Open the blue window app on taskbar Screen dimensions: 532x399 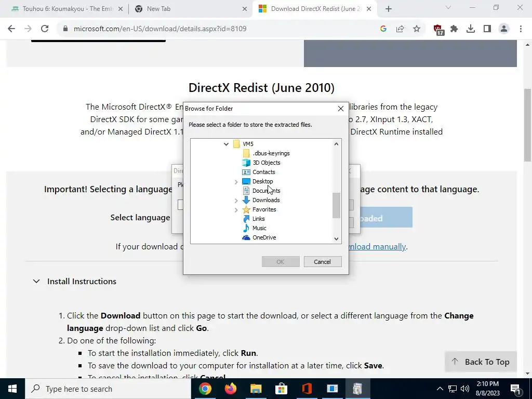click(332, 389)
